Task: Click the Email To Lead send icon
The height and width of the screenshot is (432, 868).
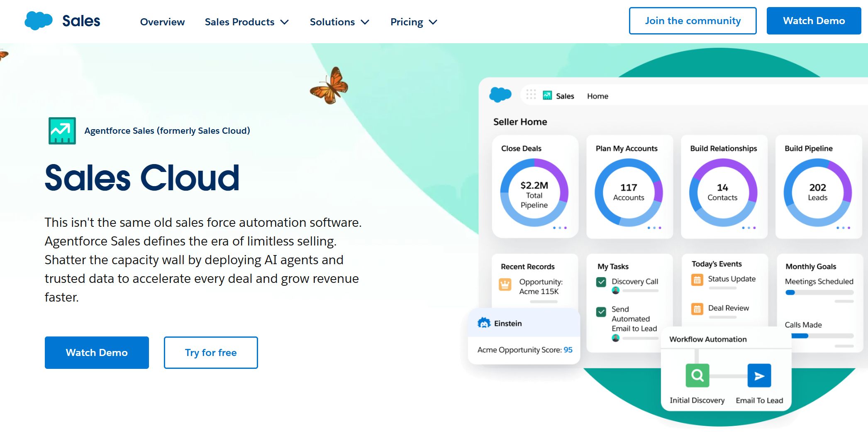Action: [759, 375]
